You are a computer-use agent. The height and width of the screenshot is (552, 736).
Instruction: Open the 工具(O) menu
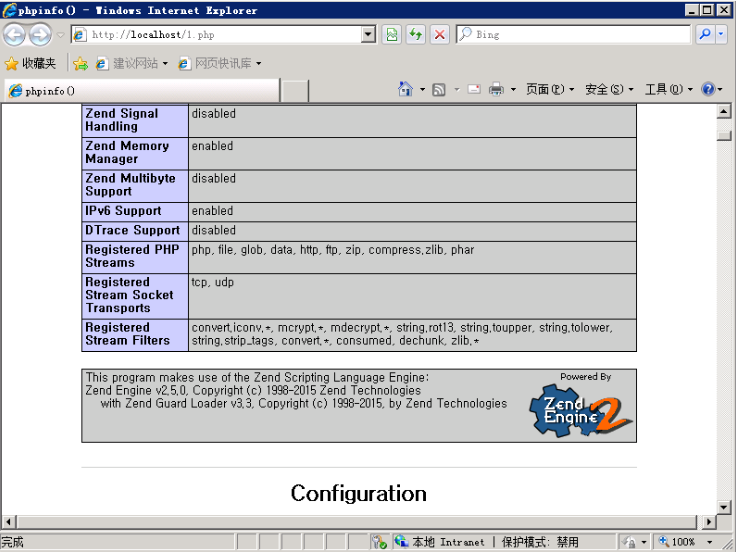tap(668, 90)
